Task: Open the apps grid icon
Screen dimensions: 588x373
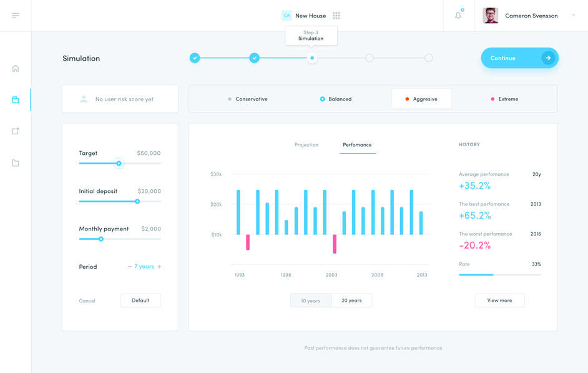Action: point(336,16)
